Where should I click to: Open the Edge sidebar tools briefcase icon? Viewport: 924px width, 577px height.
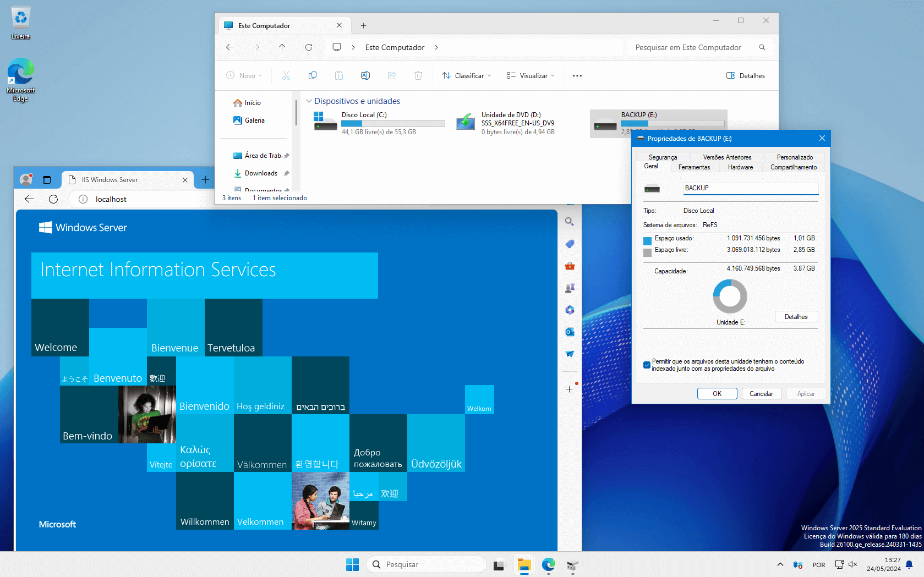(x=570, y=266)
